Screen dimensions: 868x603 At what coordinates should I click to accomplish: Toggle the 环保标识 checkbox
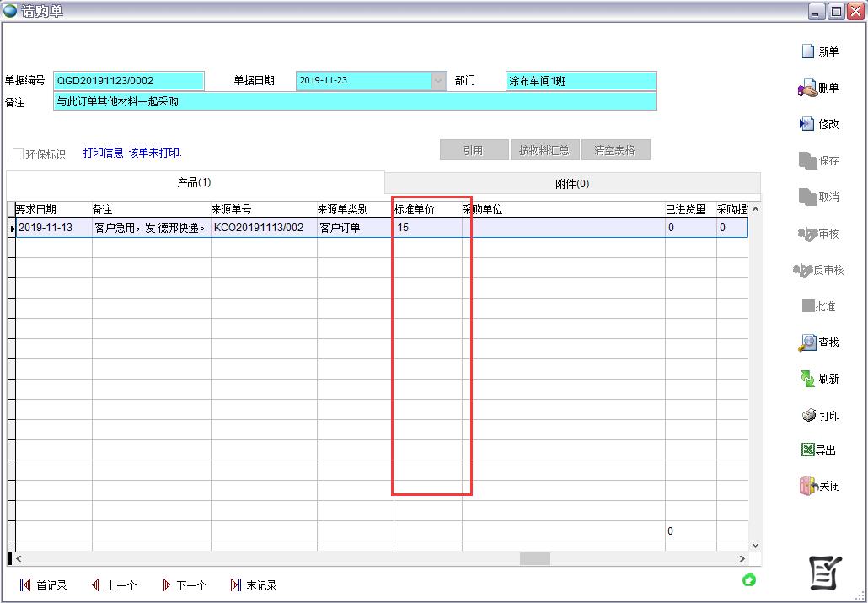click(18, 154)
